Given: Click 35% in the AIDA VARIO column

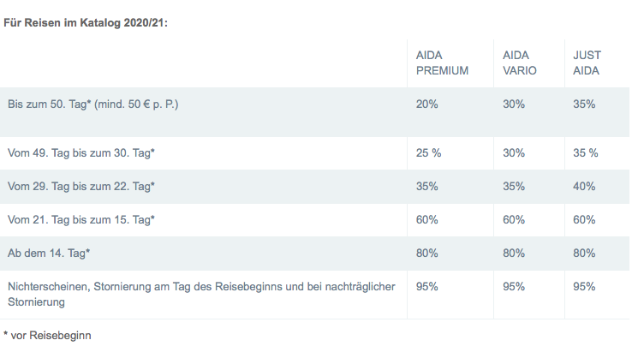Looking at the screenshot, I should tap(513, 186).
